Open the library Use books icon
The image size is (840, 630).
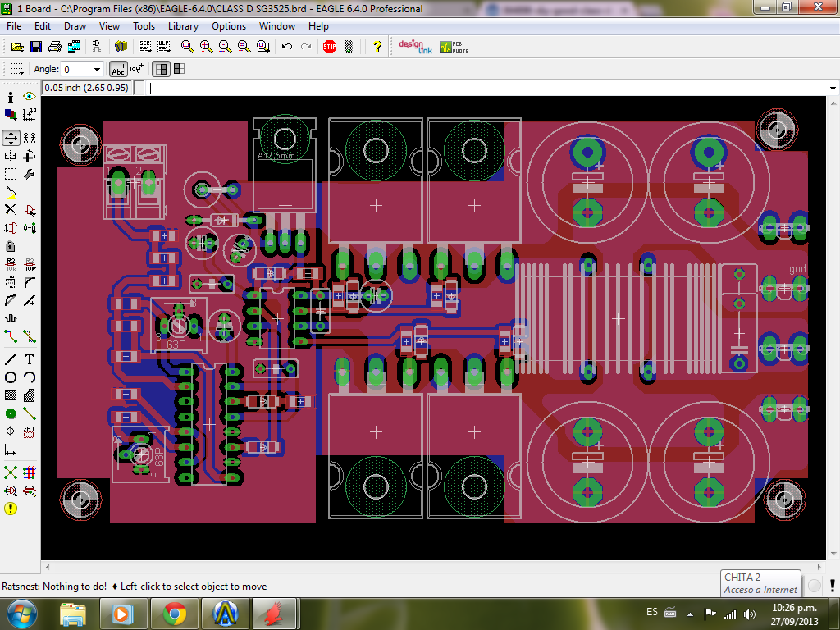pos(121,47)
